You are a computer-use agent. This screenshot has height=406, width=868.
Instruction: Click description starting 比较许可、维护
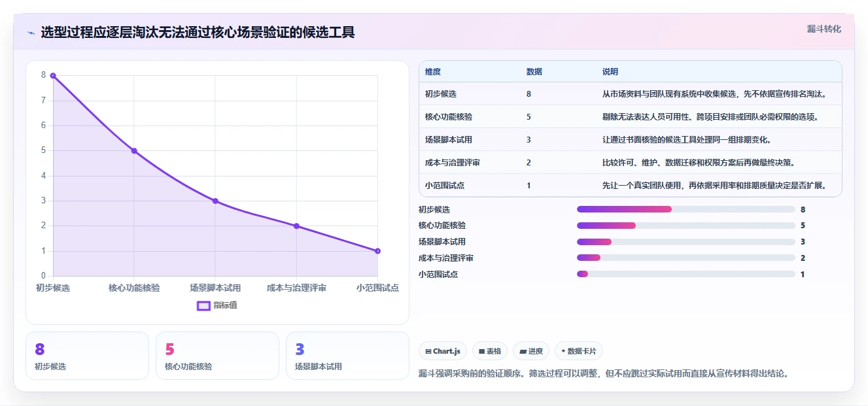[699, 163]
